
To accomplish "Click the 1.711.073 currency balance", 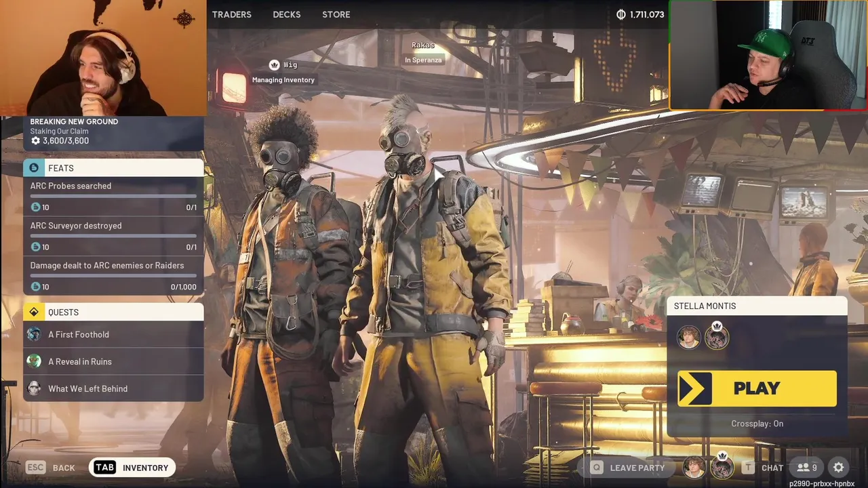I will [647, 14].
